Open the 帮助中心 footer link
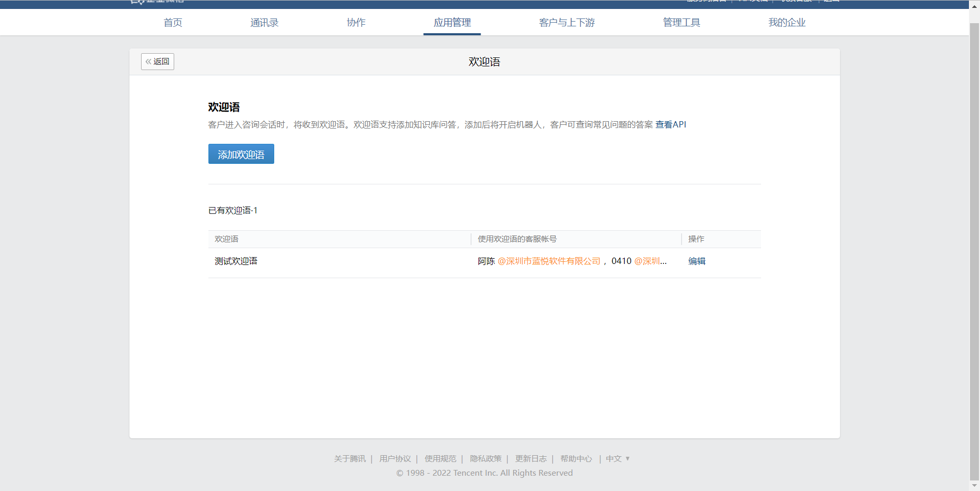Viewport: 980px width, 491px height. click(x=576, y=459)
